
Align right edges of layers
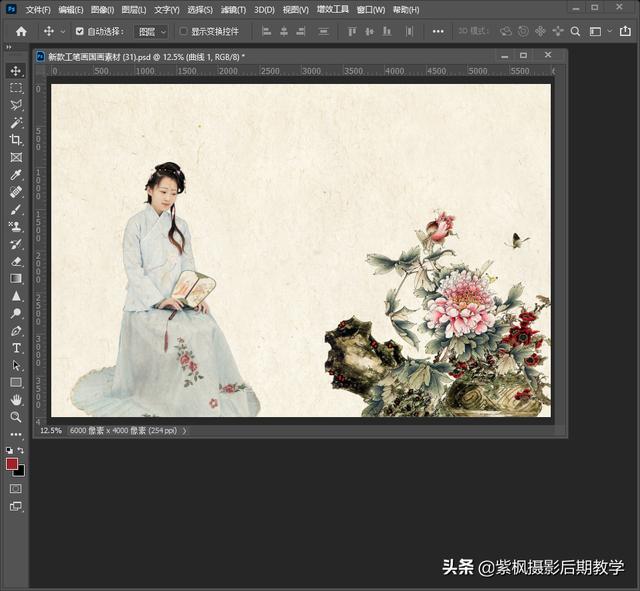click(x=301, y=31)
